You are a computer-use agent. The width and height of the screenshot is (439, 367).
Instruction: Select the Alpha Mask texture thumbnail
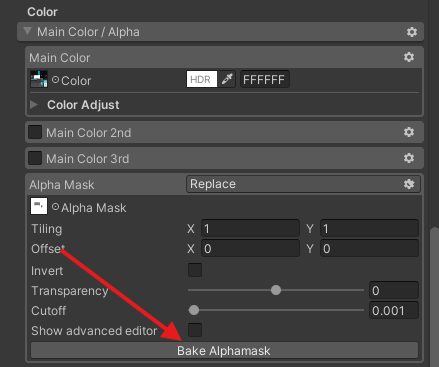coord(39,206)
